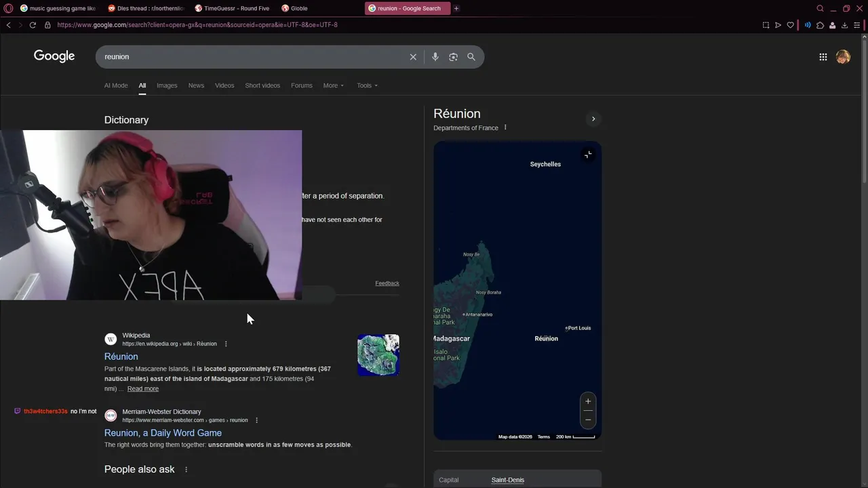Screen dimensions: 868x488
Task: Take a snapshot with the capture icon
Action: (766, 25)
